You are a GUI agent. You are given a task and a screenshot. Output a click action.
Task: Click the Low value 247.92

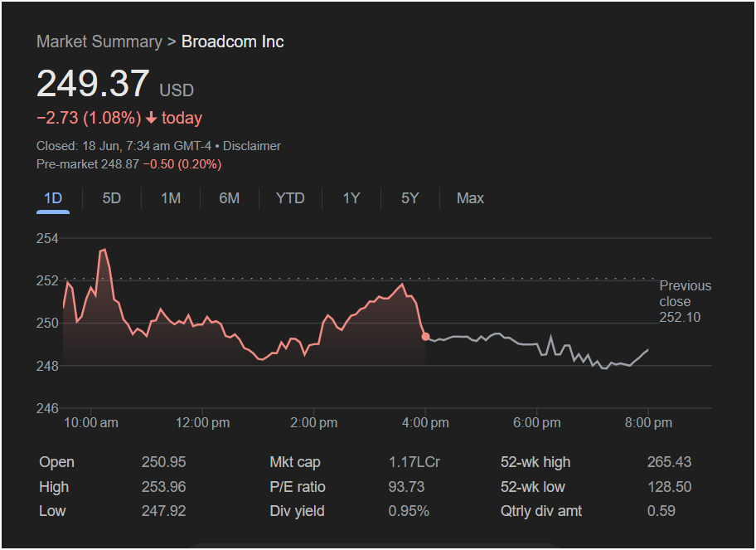(x=164, y=511)
